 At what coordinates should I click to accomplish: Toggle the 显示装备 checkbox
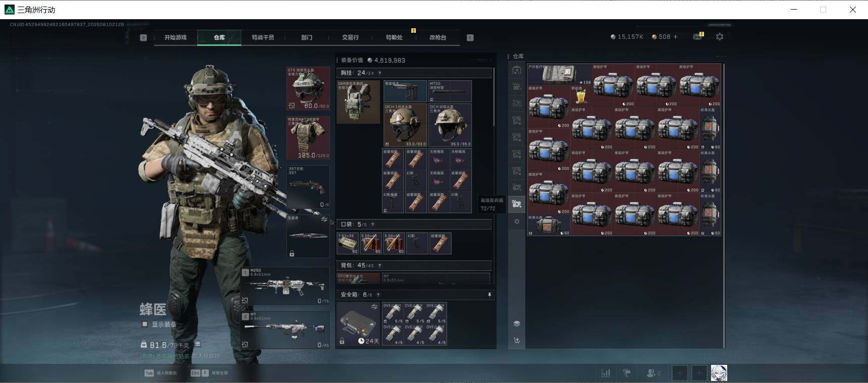145,324
